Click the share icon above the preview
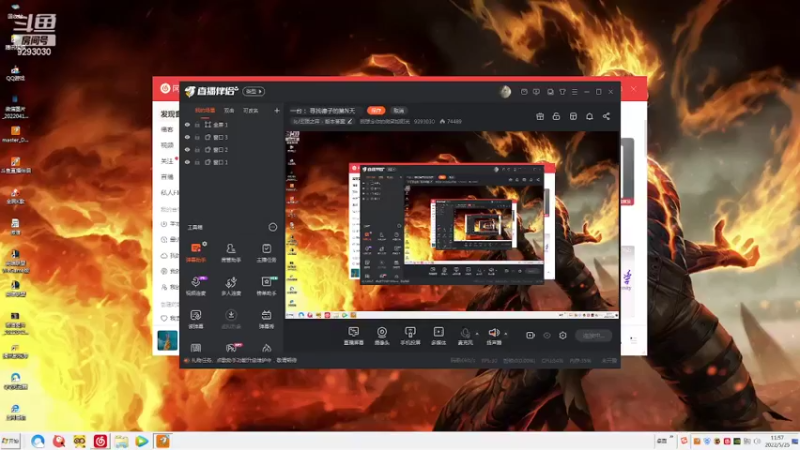Viewport: 800px width, 450px height. pyautogui.click(x=606, y=116)
